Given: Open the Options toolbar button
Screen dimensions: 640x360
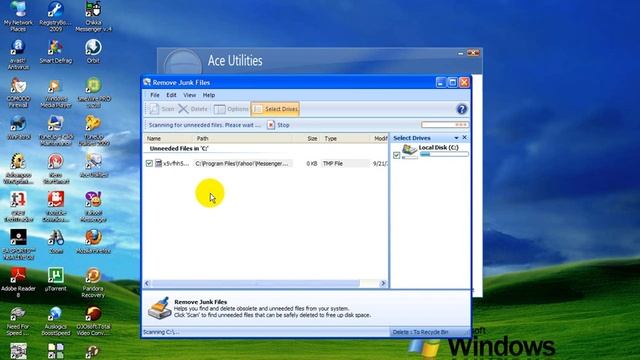Looking at the screenshot, I should tap(231, 109).
